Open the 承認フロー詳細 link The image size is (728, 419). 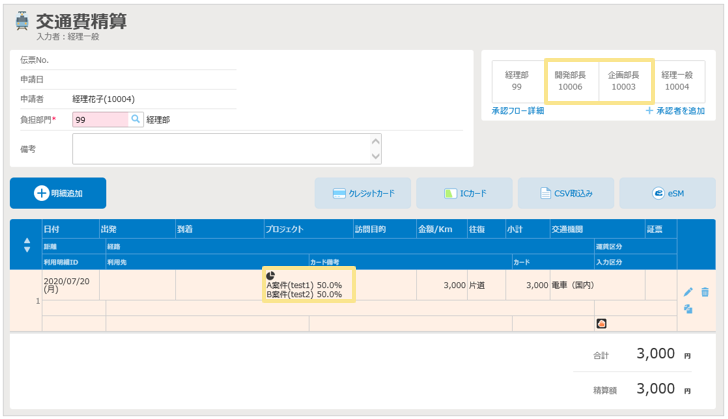pos(518,111)
